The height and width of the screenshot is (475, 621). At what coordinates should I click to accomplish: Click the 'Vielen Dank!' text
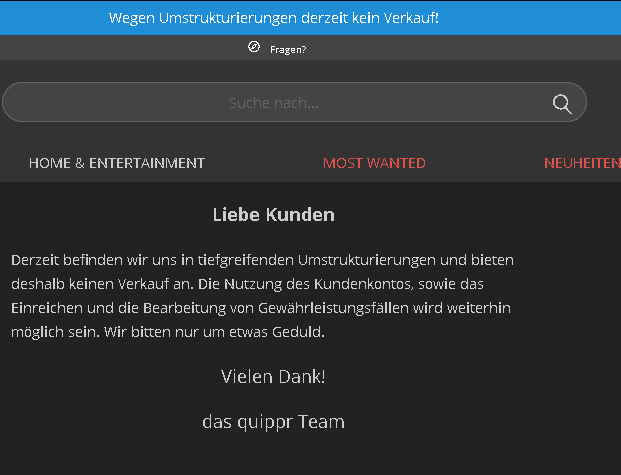click(x=273, y=376)
